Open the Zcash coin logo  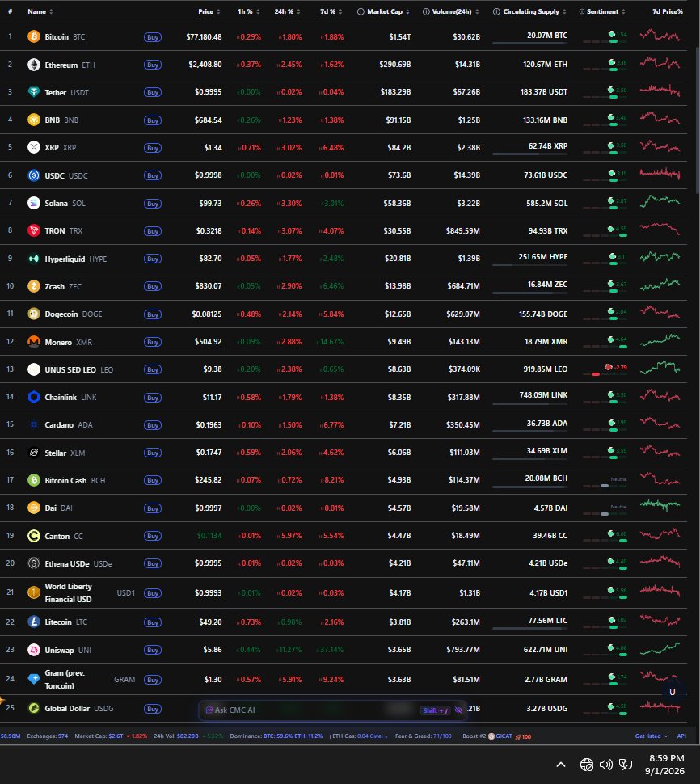[33, 286]
